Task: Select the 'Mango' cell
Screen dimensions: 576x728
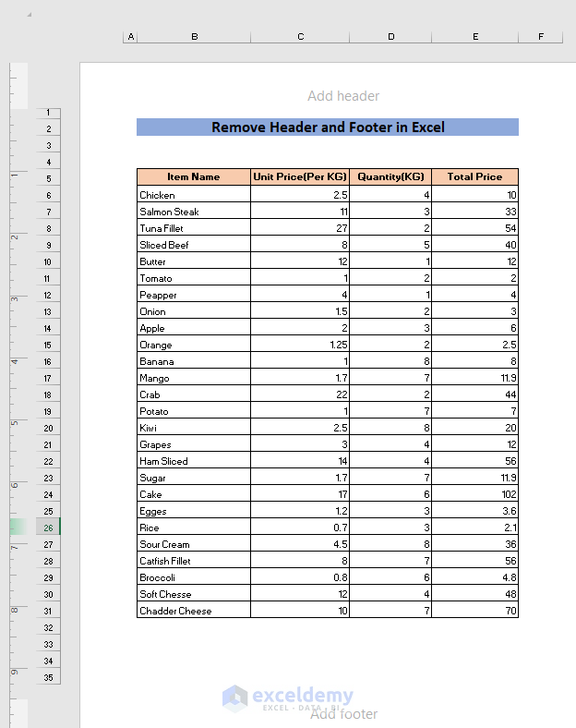Action: [194, 378]
